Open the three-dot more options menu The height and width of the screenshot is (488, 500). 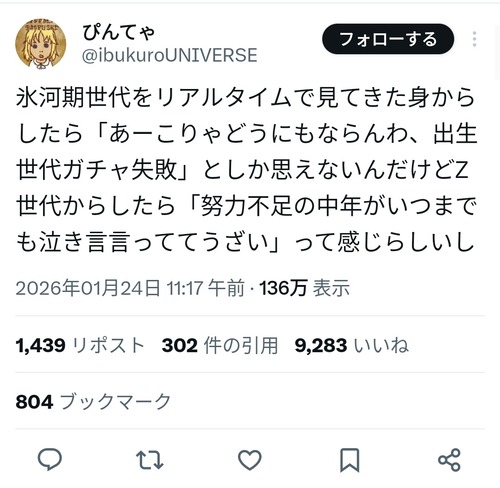[x=474, y=39]
